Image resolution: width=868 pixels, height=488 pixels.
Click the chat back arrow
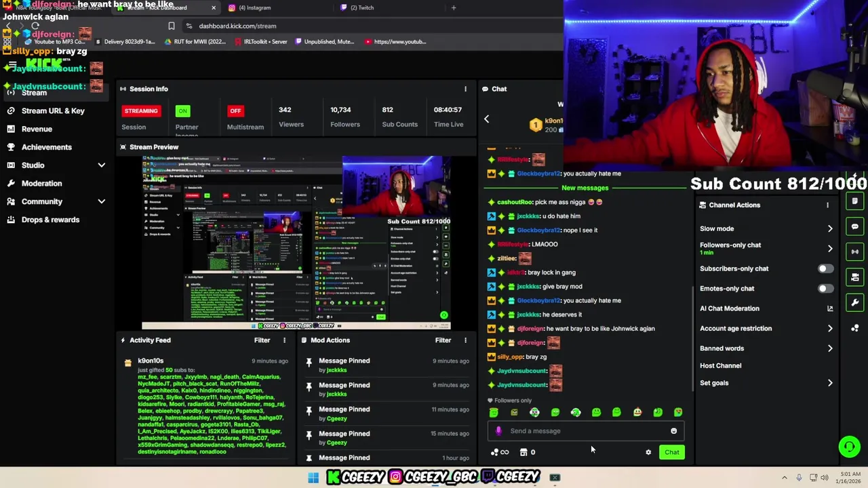pos(486,119)
